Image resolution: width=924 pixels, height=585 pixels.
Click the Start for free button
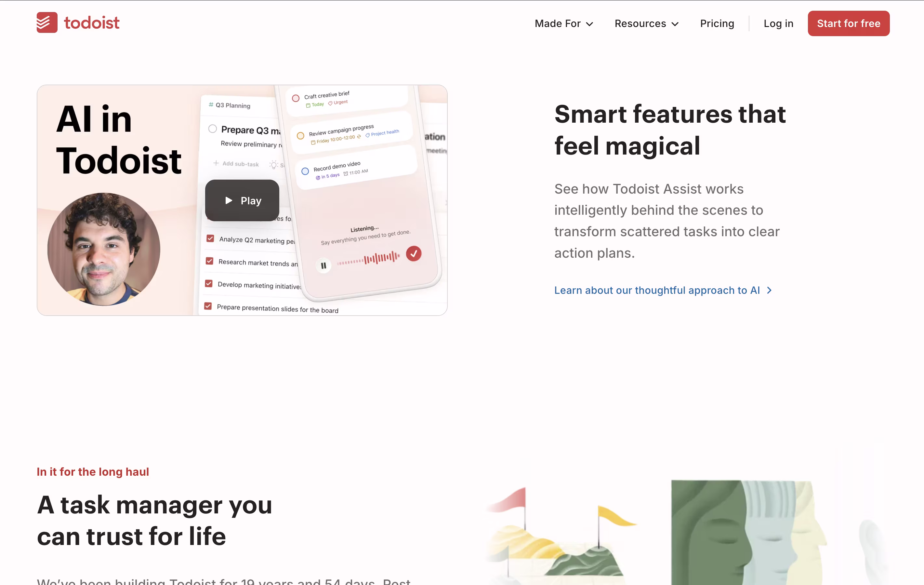click(848, 23)
